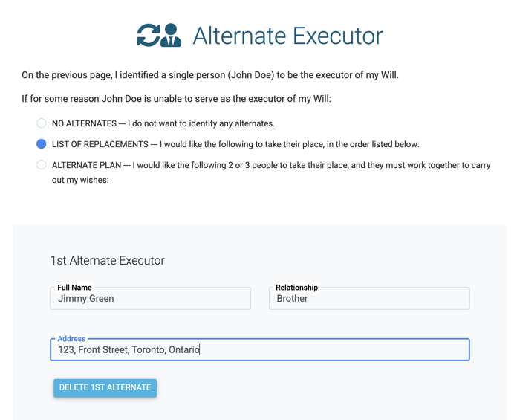The image size is (517, 420).
Task: Click the 'If for some reason John Doe' sentence
Action: [x=176, y=99]
